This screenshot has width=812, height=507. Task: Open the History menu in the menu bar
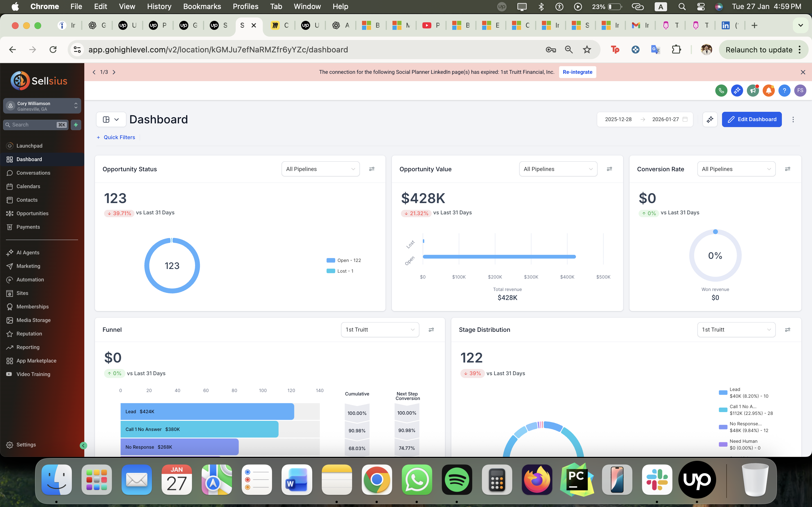(159, 6)
